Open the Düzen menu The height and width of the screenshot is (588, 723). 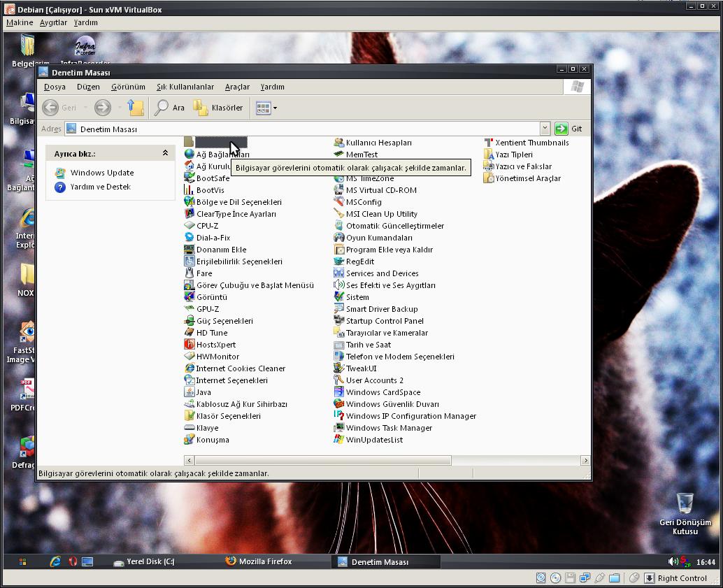coord(88,87)
